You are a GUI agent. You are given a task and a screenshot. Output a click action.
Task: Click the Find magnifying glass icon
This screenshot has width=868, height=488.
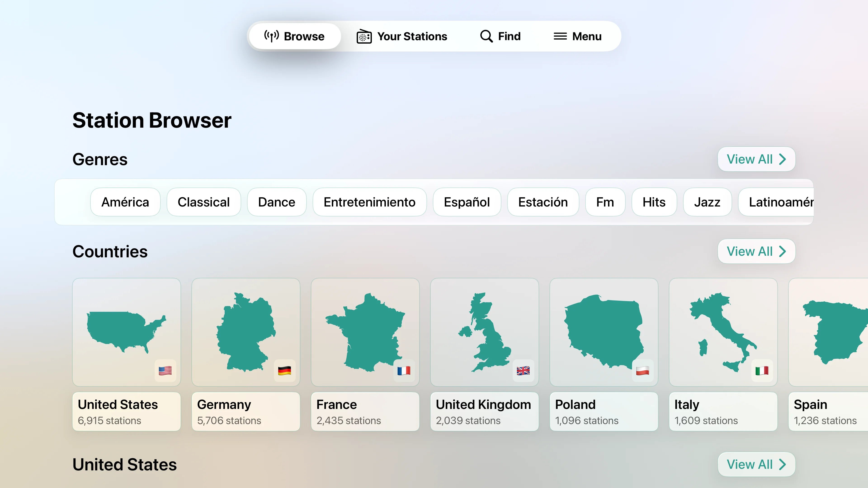(x=486, y=36)
